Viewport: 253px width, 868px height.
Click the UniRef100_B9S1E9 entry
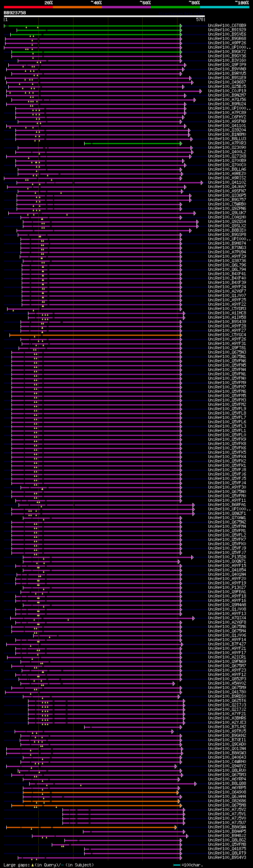point(227,78)
